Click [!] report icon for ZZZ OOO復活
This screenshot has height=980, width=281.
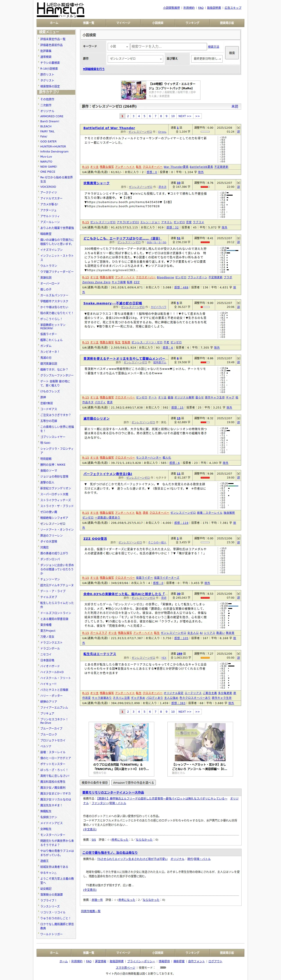coord(238,538)
